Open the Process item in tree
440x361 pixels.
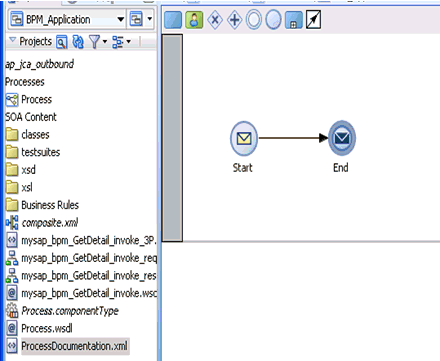[x=37, y=99]
